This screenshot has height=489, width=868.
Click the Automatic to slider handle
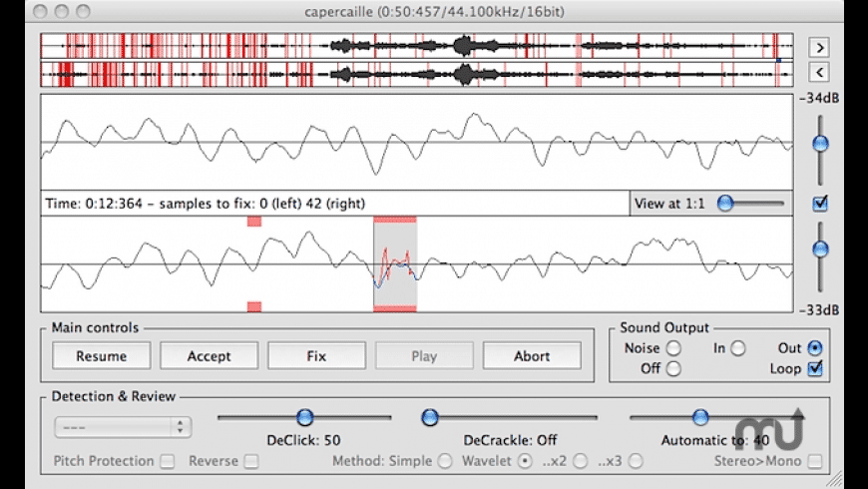pos(700,417)
